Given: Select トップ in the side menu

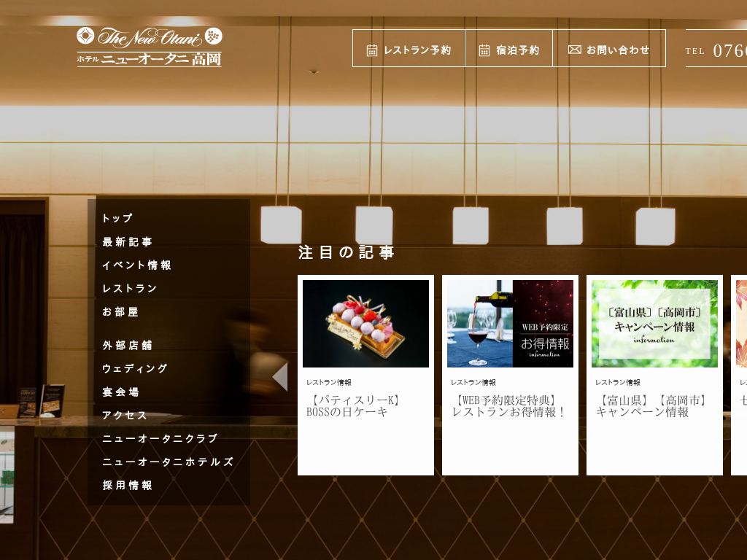Looking at the screenshot, I should pos(117,218).
